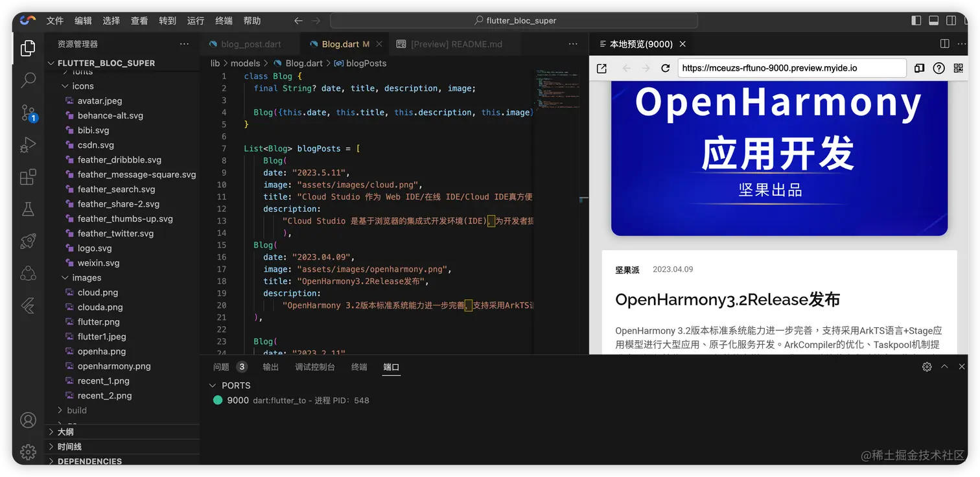This screenshot has height=477, width=980.
Task: Collapse the FLUTTER_BLOC_SUPER root folder
Action: [x=106, y=63]
